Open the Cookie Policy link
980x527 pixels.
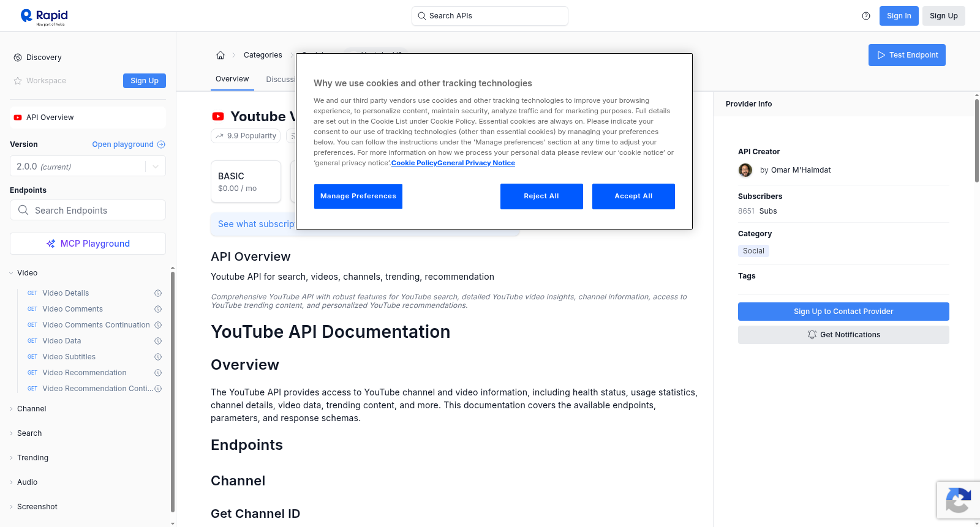pyautogui.click(x=414, y=163)
